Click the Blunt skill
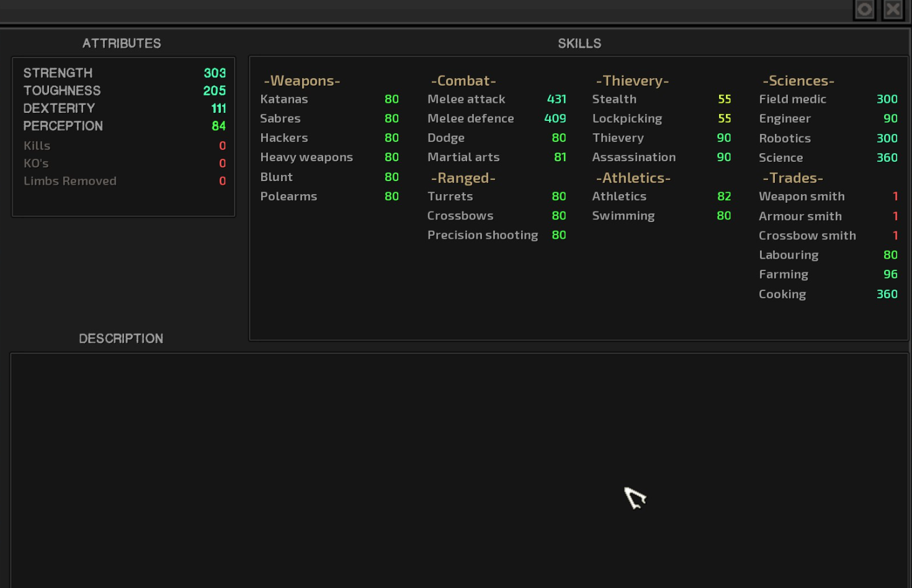 tap(329, 177)
